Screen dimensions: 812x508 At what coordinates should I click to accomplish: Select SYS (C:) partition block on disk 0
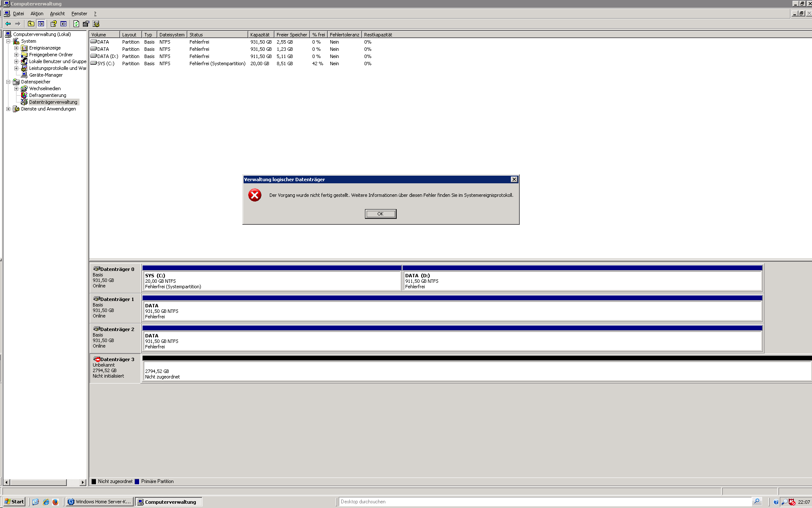(x=272, y=278)
